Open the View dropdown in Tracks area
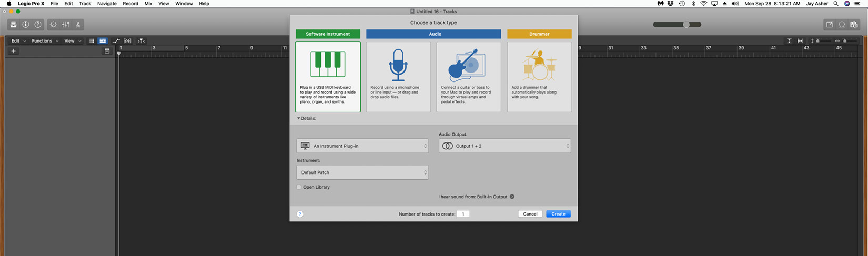868x256 pixels. (x=73, y=41)
